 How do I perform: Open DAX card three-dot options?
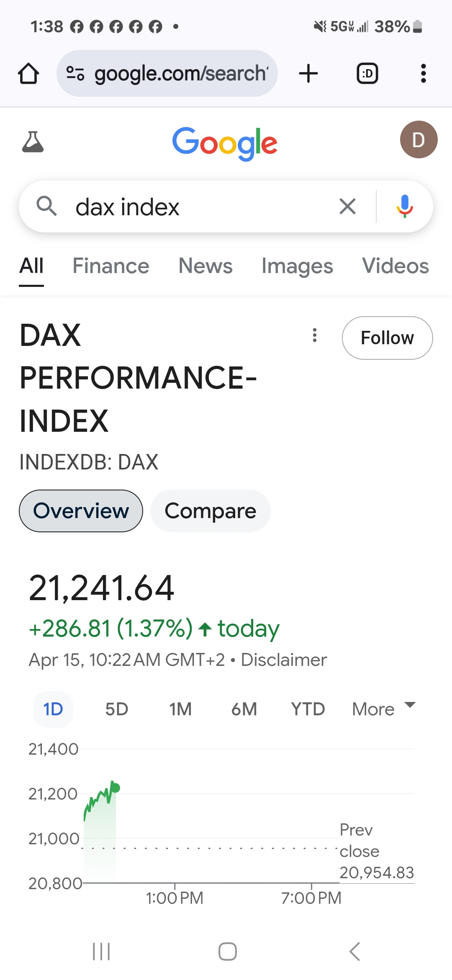[315, 335]
